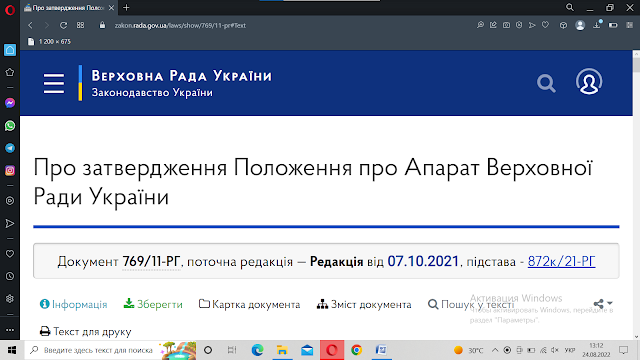Click the 07.10.2021 revision date
This screenshot has height=360, width=640.
pyautogui.click(x=423, y=261)
